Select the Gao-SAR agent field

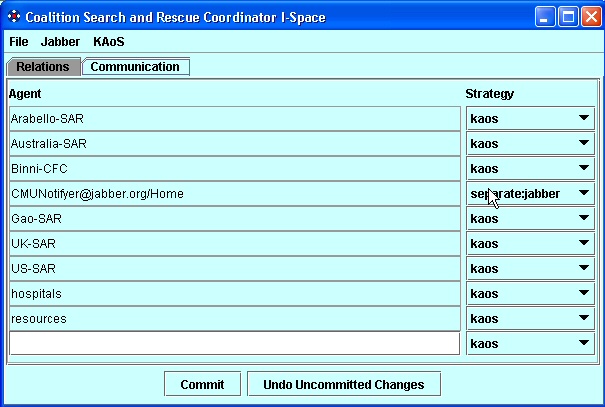[x=235, y=218]
